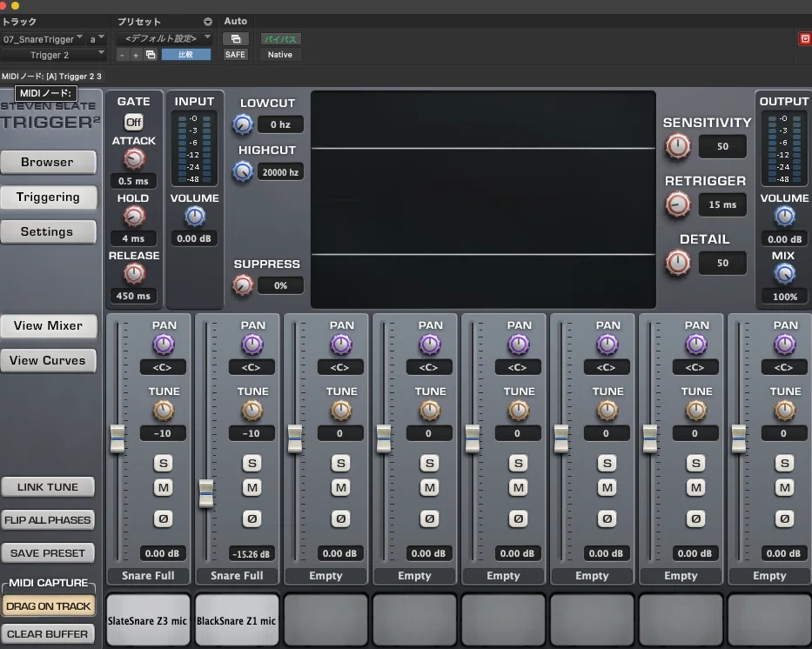Click the SlateSnare Z3 channel volume fader
This screenshot has height=649, width=812.
coord(117,438)
